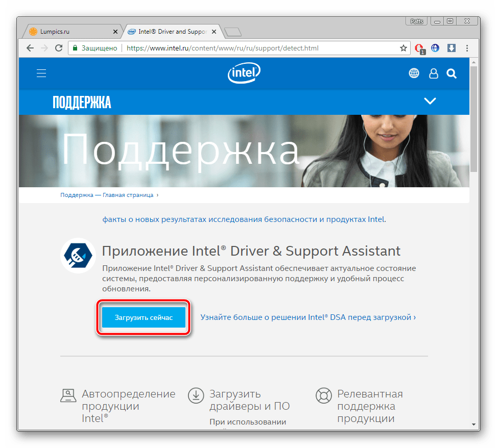Select the Intel Driver and Support tab
The image size is (497, 448).
(x=171, y=32)
